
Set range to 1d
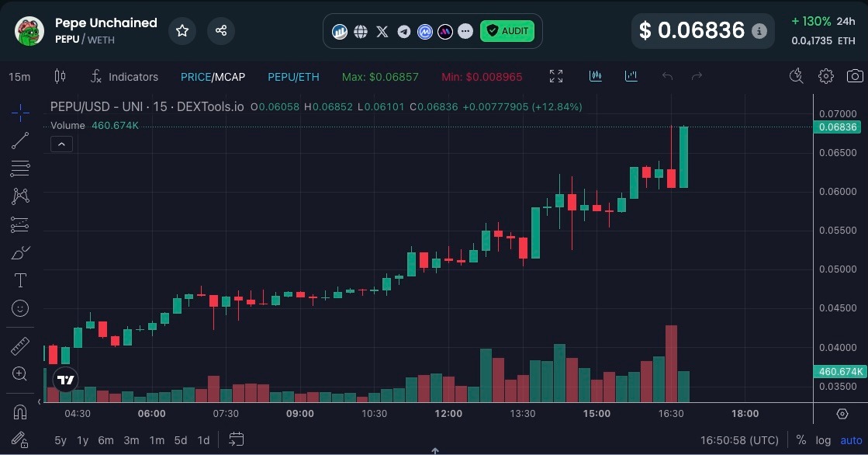pyautogui.click(x=204, y=440)
